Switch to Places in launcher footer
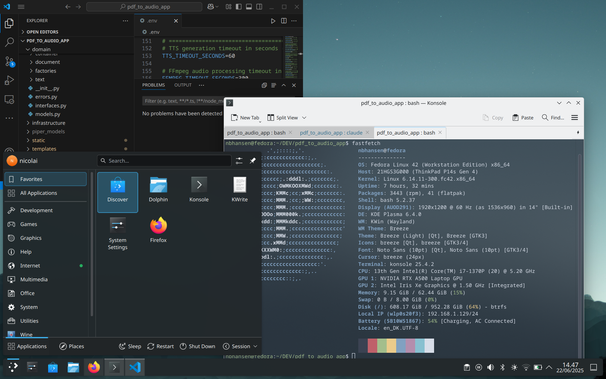This screenshot has width=606, height=379. [71, 346]
